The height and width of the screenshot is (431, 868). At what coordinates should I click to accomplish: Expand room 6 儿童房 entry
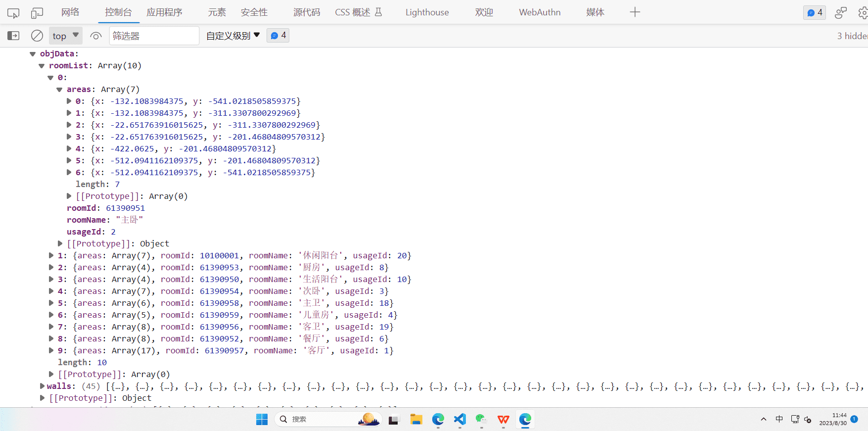pyautogui.click(x=51, y=315)
